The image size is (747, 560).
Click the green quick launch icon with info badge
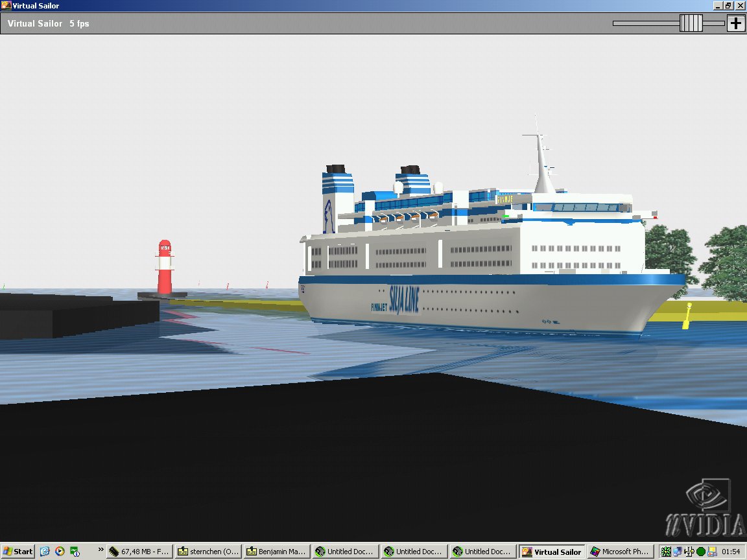click(75, 552)
